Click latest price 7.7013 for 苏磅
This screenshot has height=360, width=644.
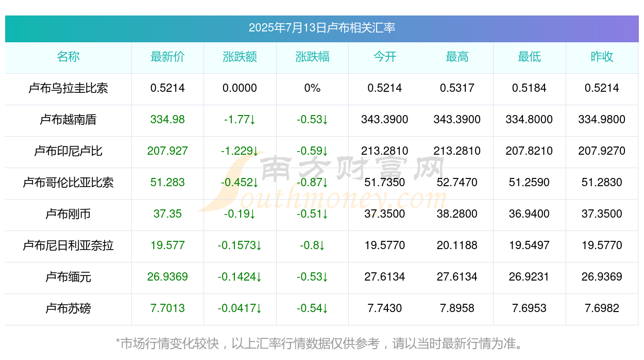[167, 308]
